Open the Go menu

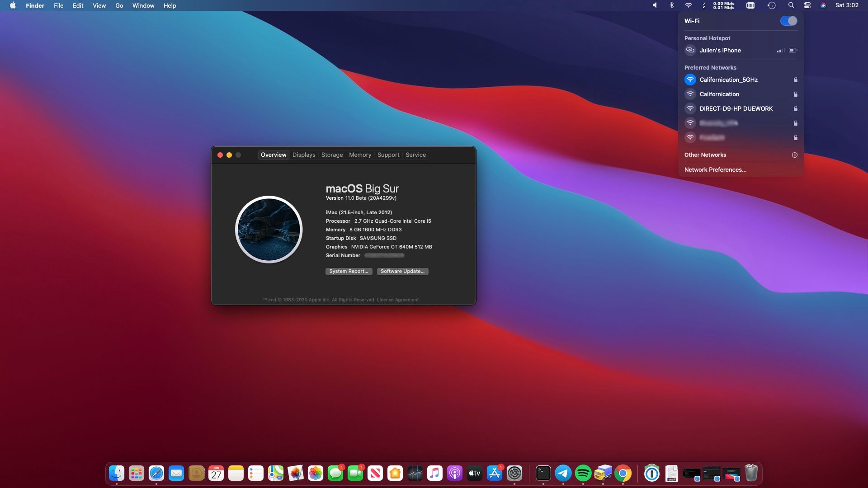(x=119, y=5)
